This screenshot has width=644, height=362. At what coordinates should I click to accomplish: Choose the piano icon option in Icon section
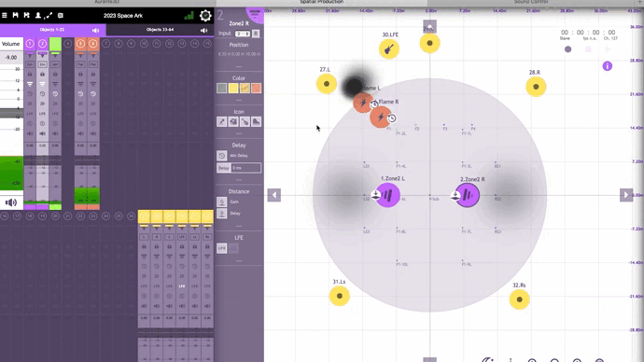coord(257,122)
